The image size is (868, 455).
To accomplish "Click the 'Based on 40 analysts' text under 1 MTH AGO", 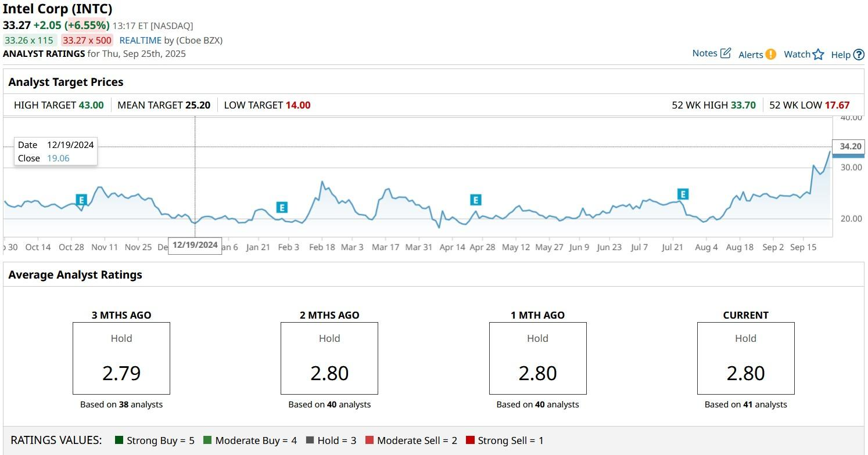I will (537, 405).
